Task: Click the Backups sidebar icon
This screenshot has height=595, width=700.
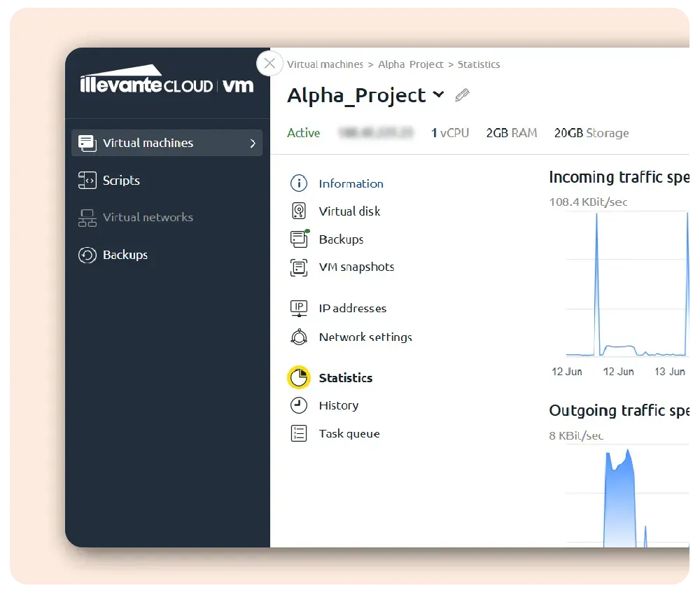Action: 87,255
